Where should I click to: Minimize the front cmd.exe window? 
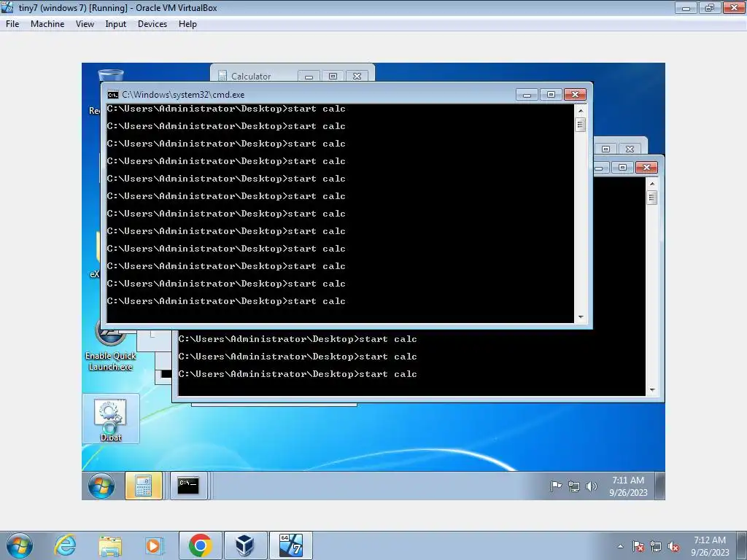[x=527, y=95]
